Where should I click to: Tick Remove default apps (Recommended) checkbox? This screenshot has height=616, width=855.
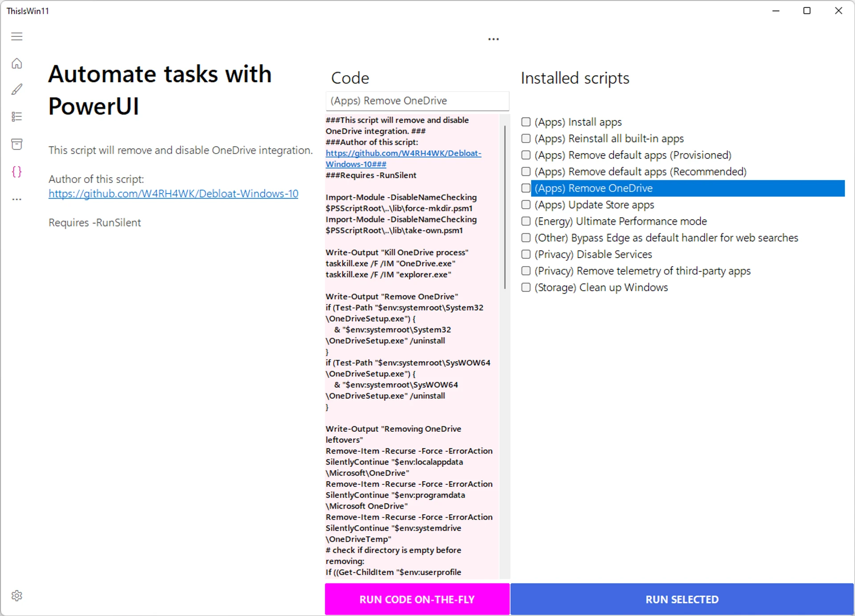(526, 171)
